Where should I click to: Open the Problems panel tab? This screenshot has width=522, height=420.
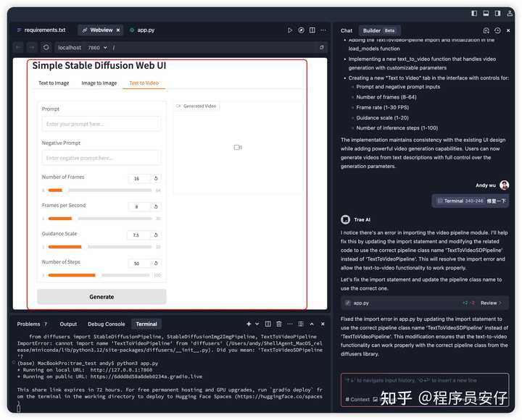point(32,324)
